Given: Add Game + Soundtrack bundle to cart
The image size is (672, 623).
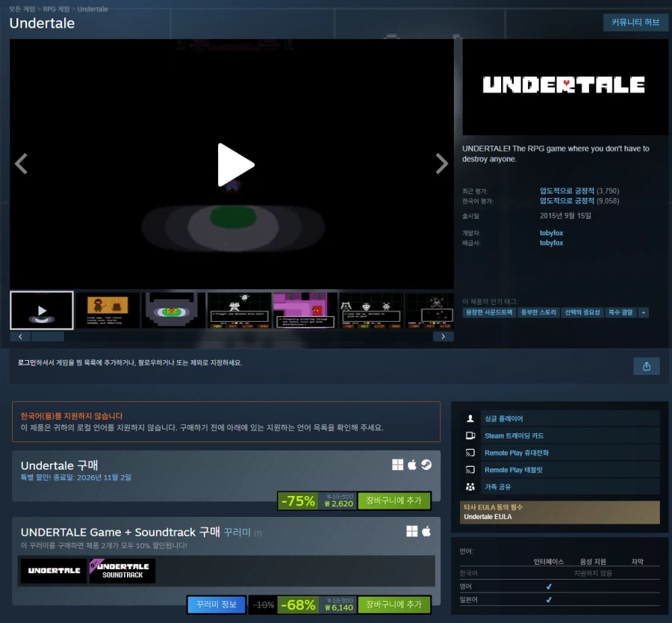Looking at the screenshot, I should point(393,604).
